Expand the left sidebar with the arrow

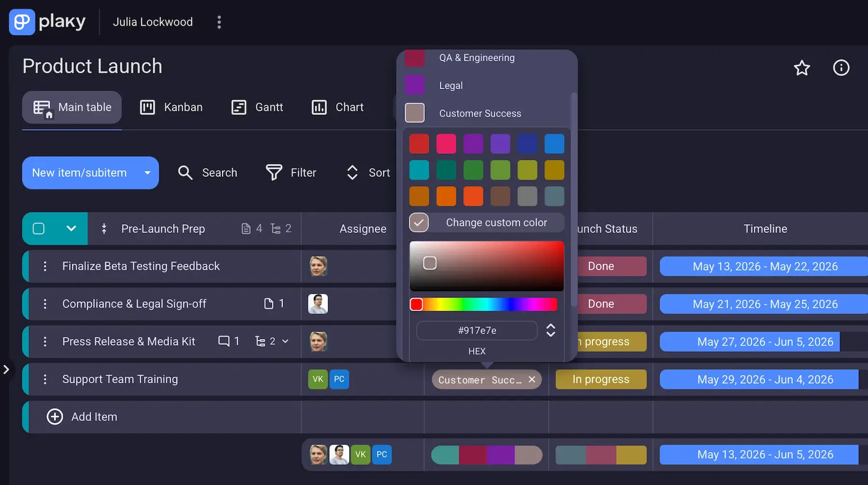point(6,370)
